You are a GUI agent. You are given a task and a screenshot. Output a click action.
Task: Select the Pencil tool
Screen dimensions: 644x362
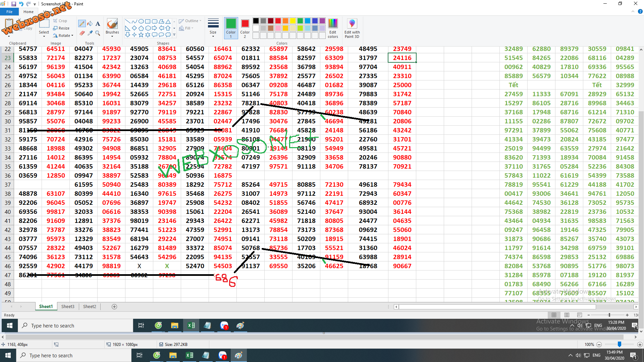pos(82,23)
